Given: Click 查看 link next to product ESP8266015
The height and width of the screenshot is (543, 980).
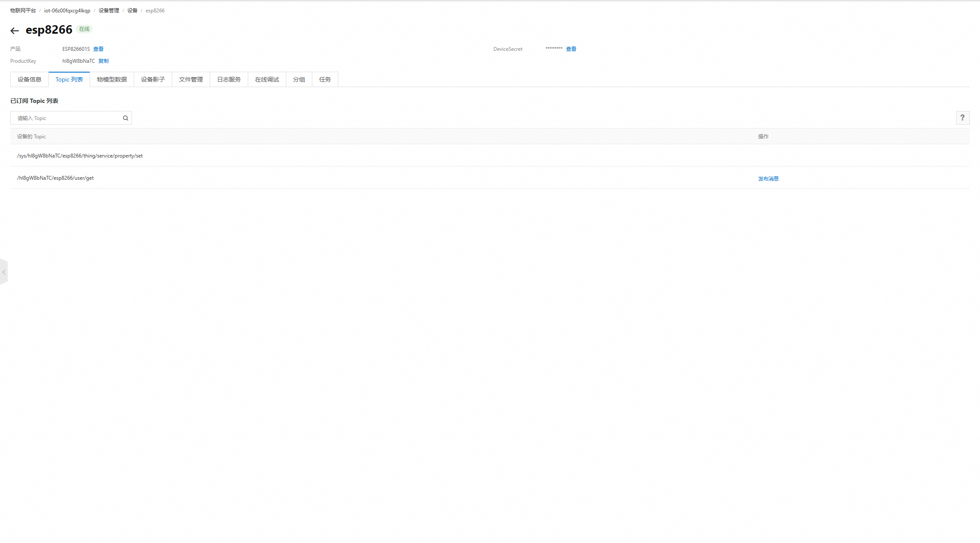Looking at the screenshot, I should coord(98,49).
